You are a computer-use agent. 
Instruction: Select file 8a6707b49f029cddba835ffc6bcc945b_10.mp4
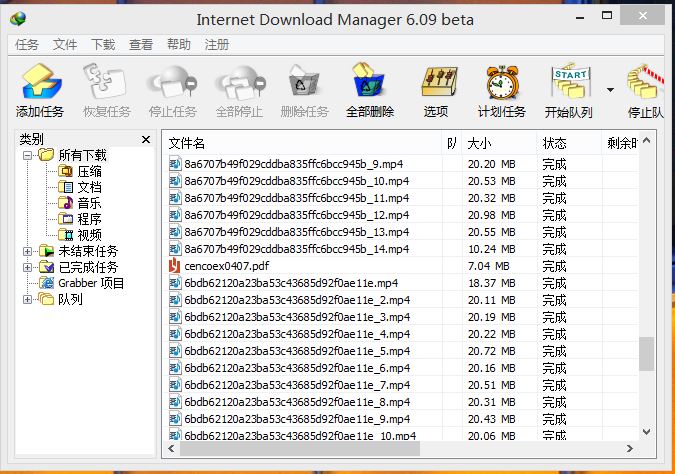pyautogui.click(x=297, y=181)
